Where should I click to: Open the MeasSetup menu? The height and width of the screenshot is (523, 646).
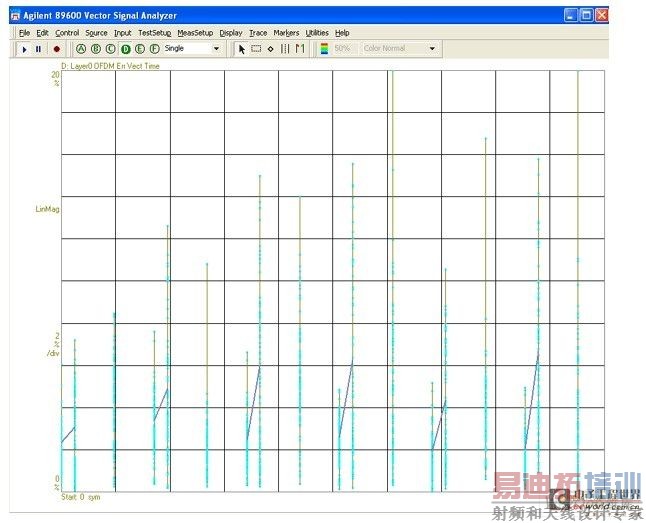click(195, 33)
